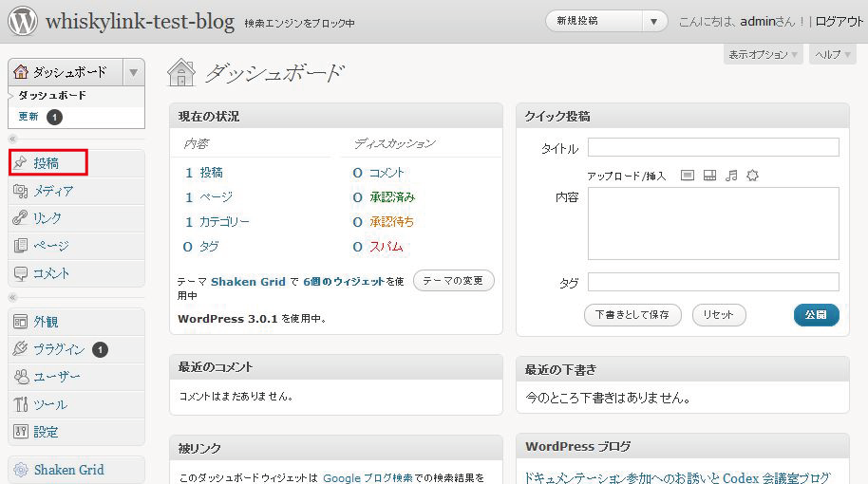Click the WordPress logo icon
Image resolution: width=868 pixels, height=484 pixels.
coord(23,21)
